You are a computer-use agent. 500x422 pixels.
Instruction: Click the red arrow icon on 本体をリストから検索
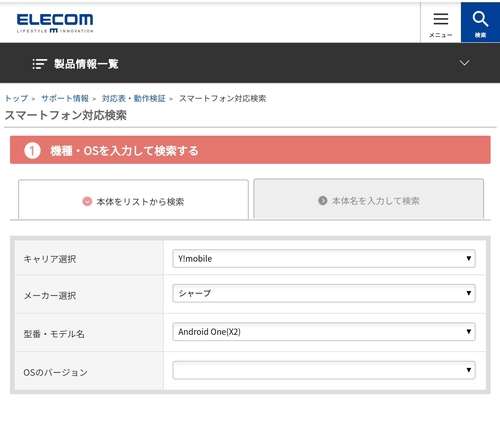coord(87,201)
